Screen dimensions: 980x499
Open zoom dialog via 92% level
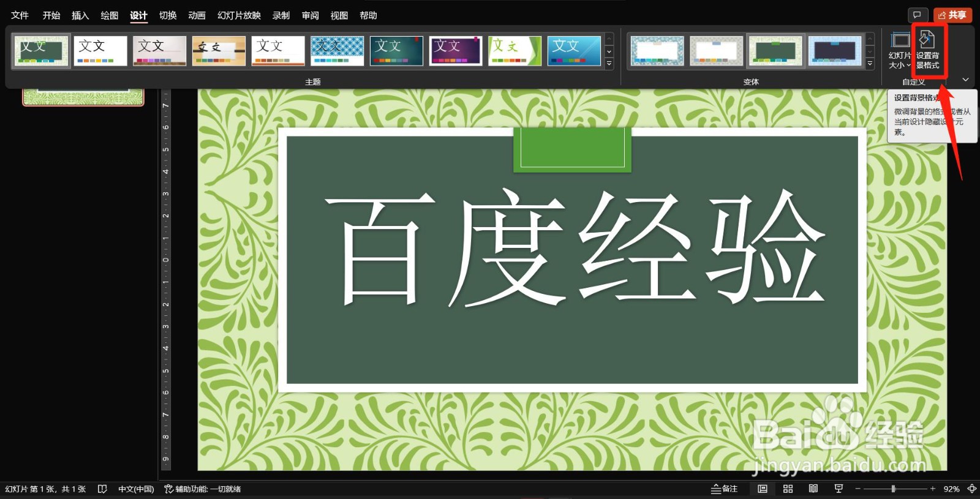951,489
